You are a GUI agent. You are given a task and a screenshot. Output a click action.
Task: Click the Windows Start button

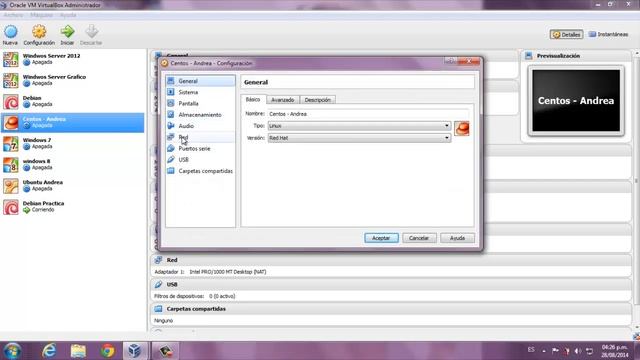point(12,351)
